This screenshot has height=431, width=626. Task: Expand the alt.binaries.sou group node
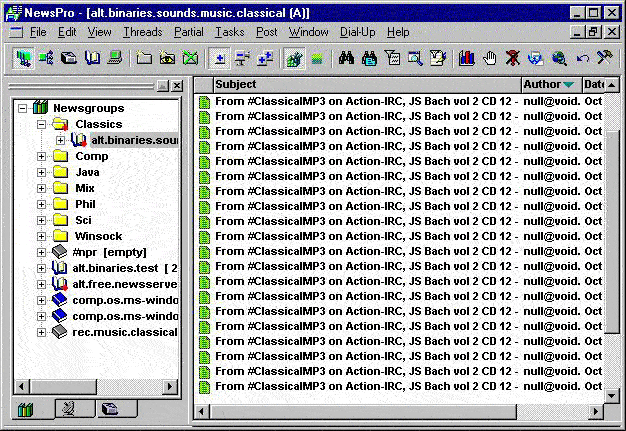tap(60, 140)
